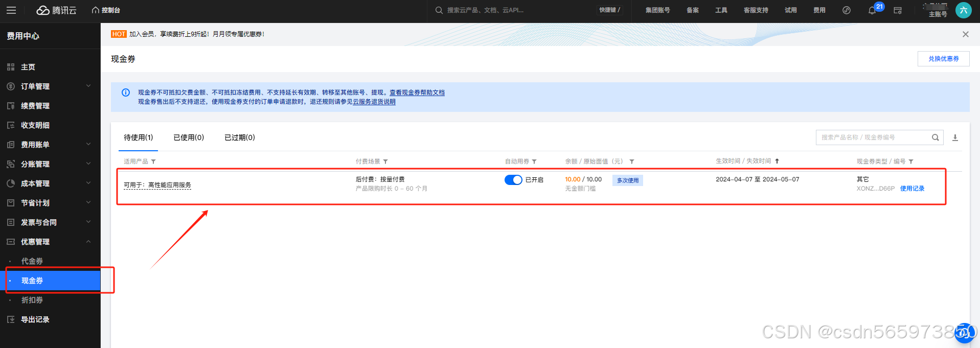Toggle the 已开启 auto-use voucher switch

(x=513, y=180)
